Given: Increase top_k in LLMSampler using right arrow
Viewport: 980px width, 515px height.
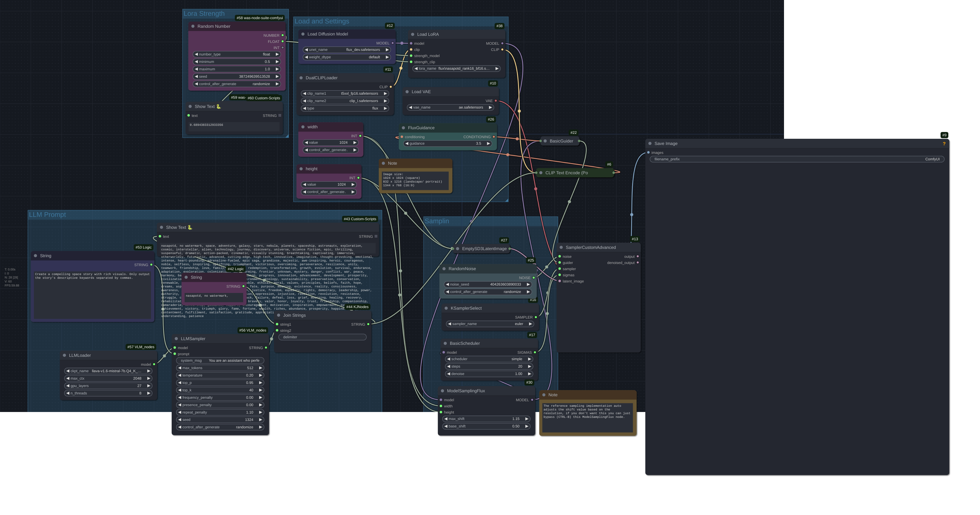Looking at the screenshot, I should tap(260, 390).
